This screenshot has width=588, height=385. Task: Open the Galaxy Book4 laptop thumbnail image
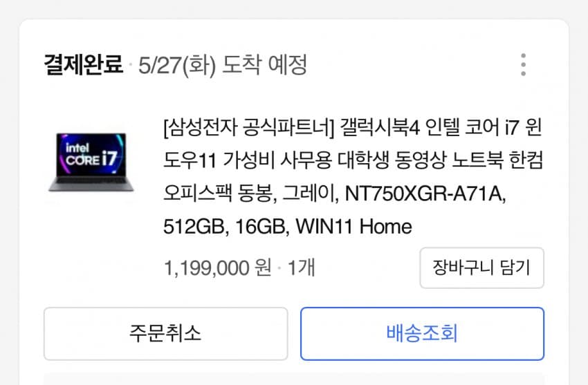coord(91,162)
